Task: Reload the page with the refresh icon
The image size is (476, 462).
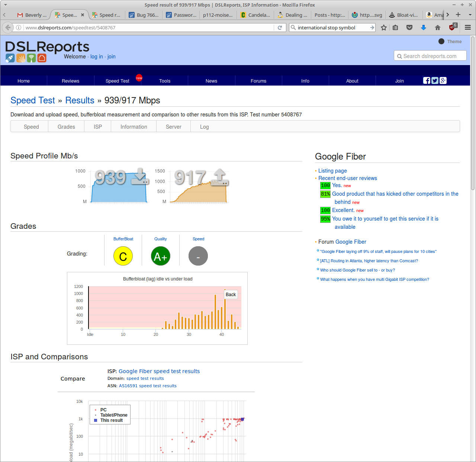Action: pos(280,28)
